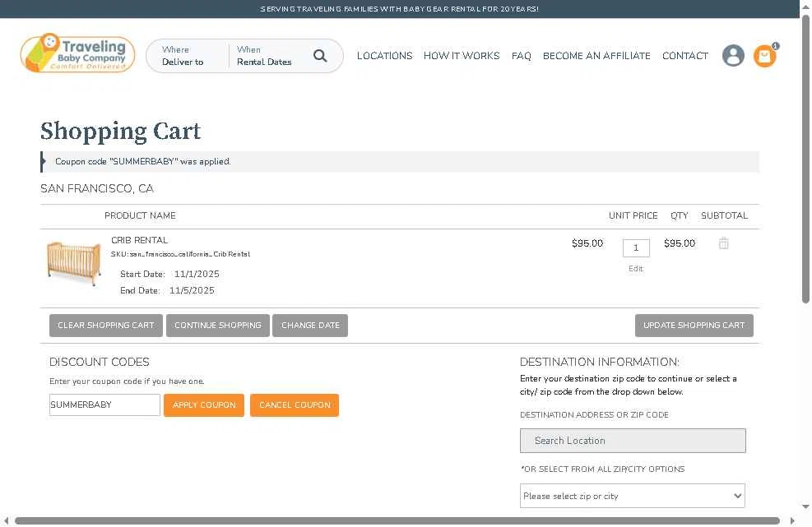812x527 pixels.
Task: Open the Locations menu item
Action: (384, 55)
